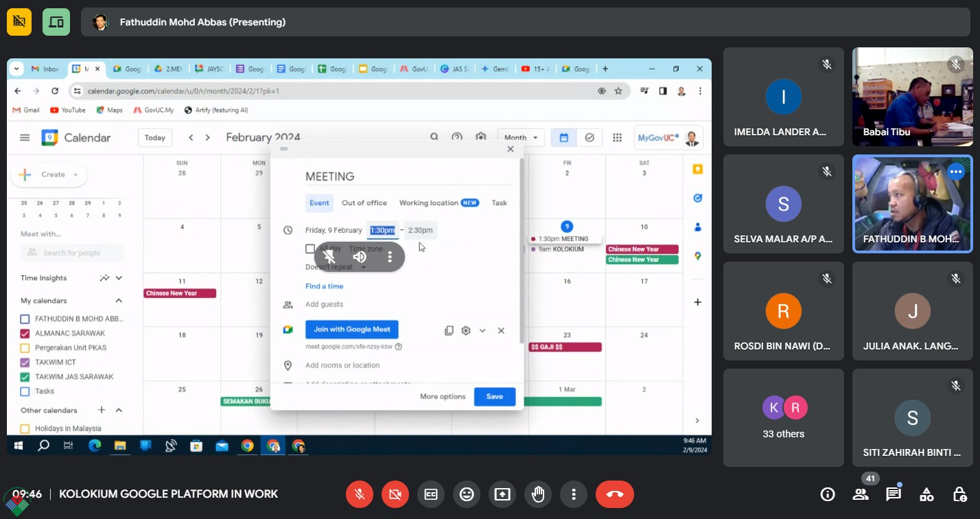Open Google Maps in the side panel
The width and height of the screenshot is (980, 519).
coord(698,256)
